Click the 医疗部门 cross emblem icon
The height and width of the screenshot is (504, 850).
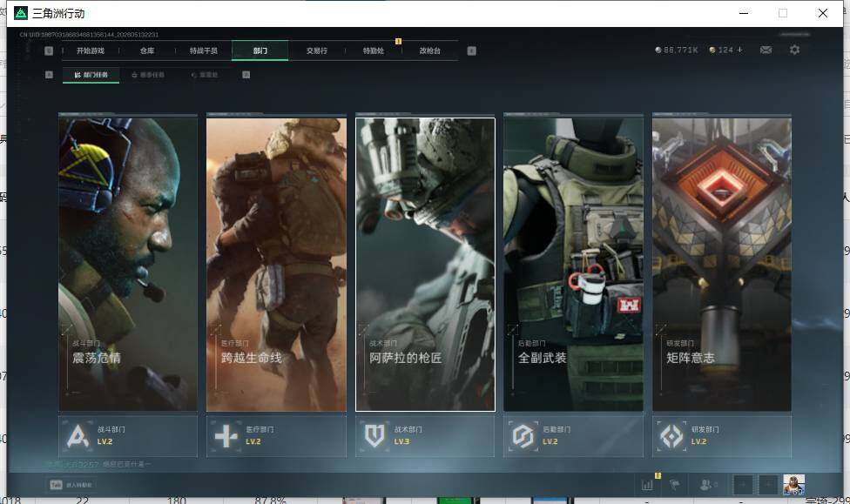click(x=226, y=436)
